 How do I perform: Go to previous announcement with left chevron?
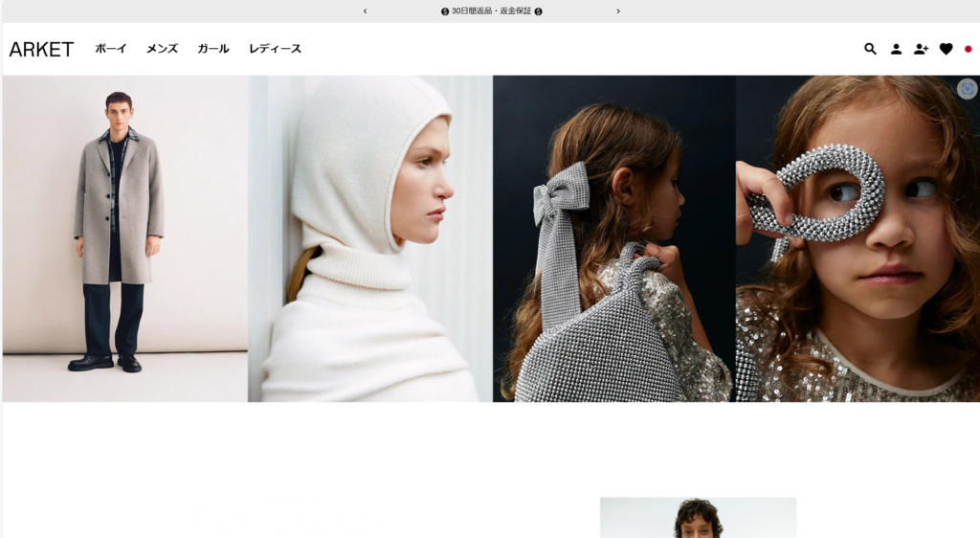point(365,11)
